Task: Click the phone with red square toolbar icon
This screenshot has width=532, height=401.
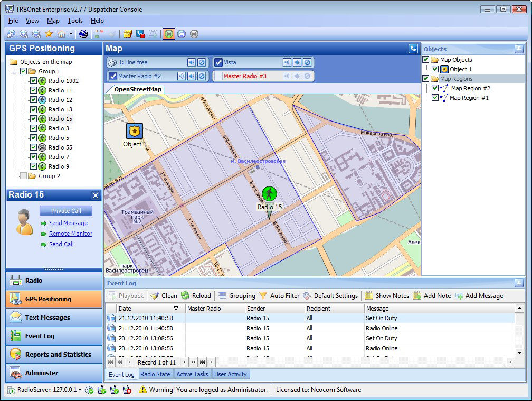Action: click(140, 34)
